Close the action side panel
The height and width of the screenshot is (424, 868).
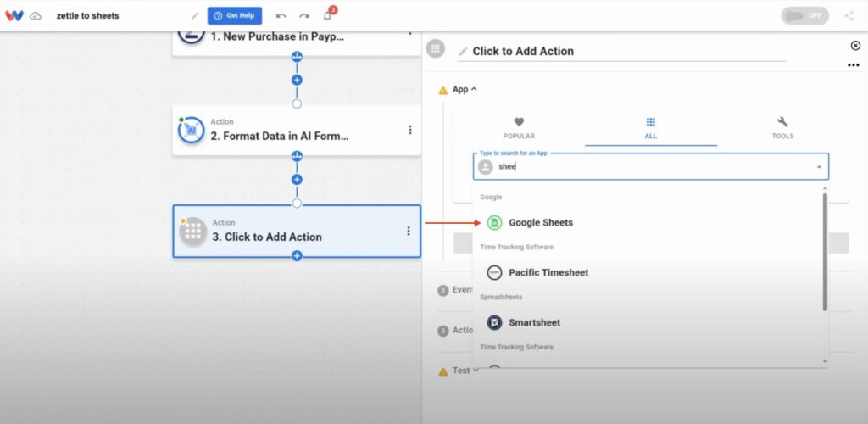click(x=855, y=46)
